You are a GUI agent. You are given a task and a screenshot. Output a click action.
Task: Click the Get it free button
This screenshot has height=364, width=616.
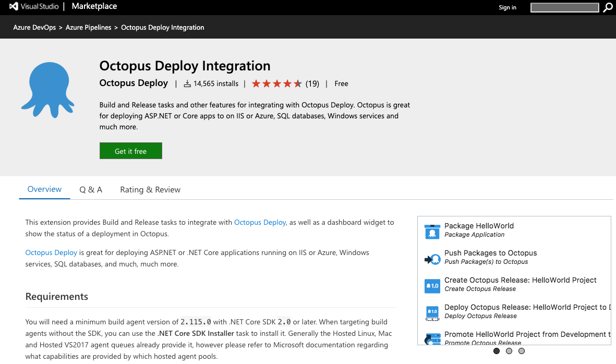pyautogui.click(x=131, y=151)
